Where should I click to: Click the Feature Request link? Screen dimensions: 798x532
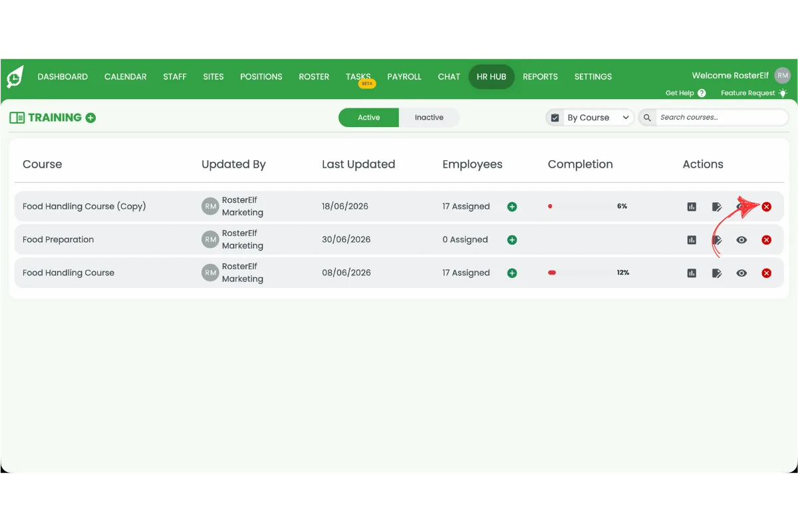747,93
